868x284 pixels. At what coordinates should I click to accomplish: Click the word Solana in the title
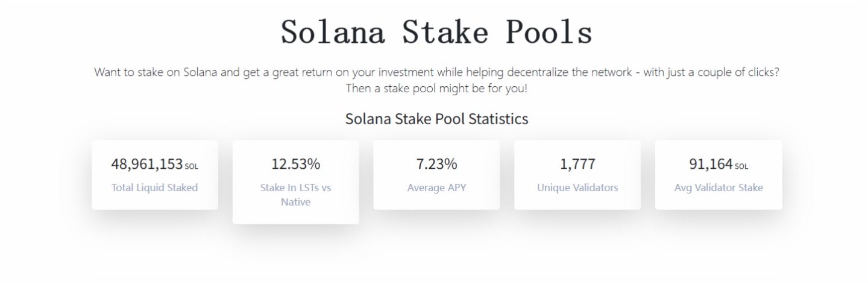tap(333, 32)
